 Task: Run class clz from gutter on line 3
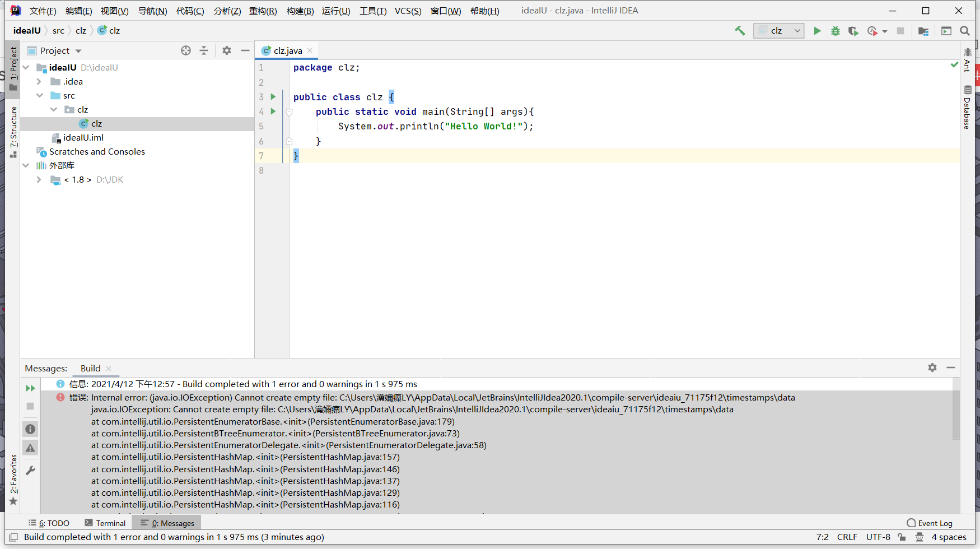pyautogui.click(x=273, y=97)
